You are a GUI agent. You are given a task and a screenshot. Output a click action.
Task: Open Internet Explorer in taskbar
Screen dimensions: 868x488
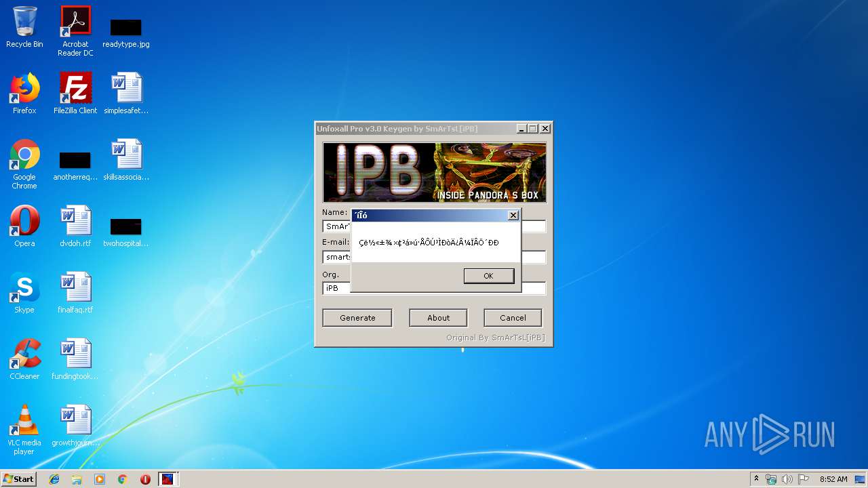coord(54,479)
